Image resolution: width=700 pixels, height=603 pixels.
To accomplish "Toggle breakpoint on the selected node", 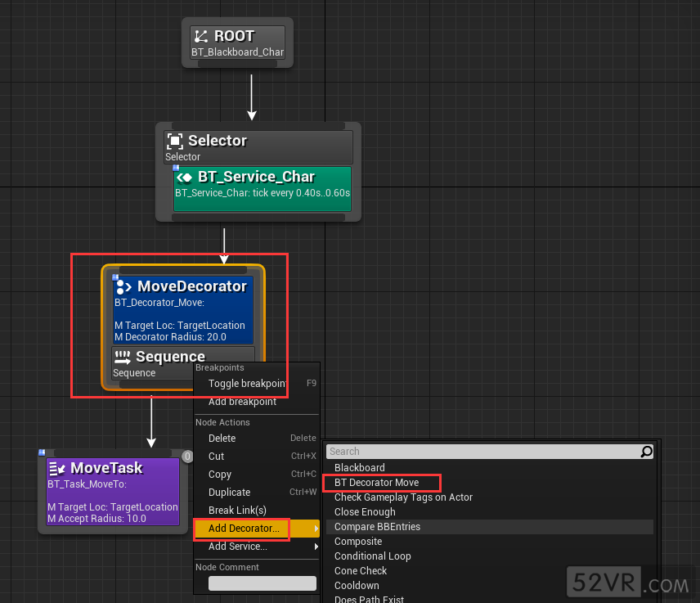I will [247, 384].
